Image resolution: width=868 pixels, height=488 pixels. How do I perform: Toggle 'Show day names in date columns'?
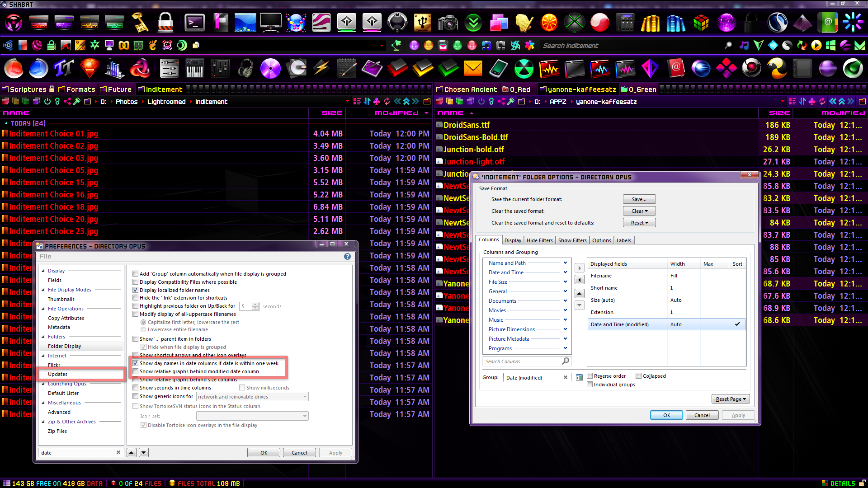click(135, 363)
